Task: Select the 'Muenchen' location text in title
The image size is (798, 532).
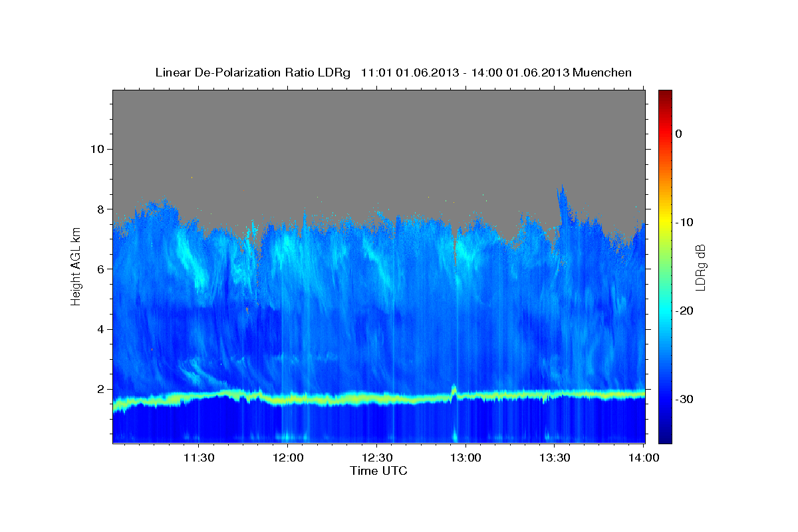Action: point(602,72)
